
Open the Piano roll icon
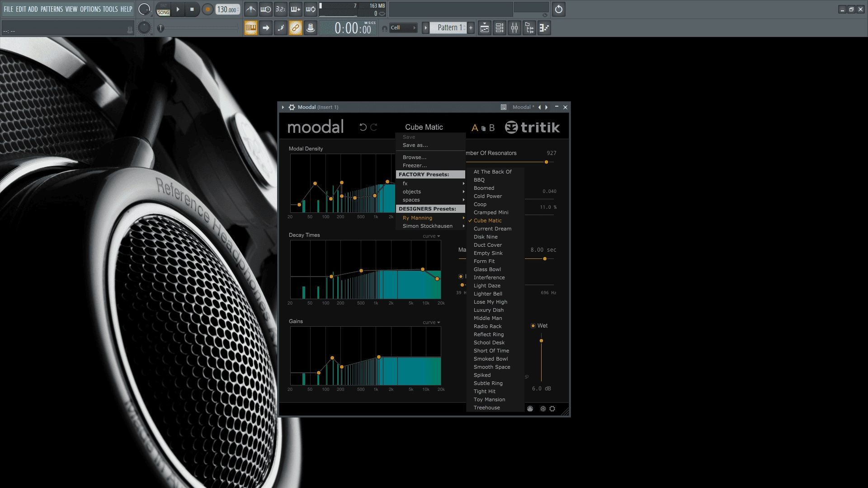pos(544,28)
